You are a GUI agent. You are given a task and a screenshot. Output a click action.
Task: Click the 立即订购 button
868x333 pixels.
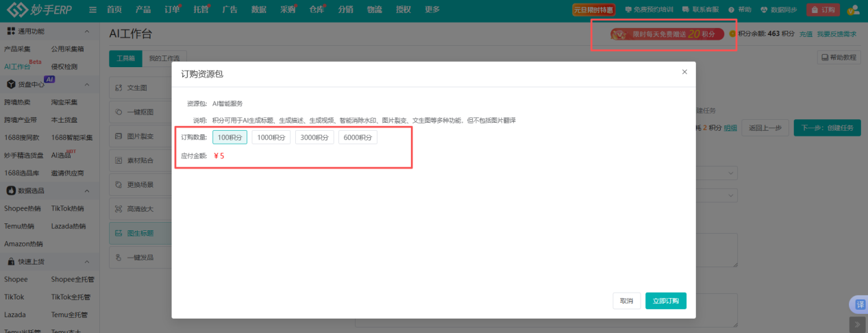pos(665,301)
